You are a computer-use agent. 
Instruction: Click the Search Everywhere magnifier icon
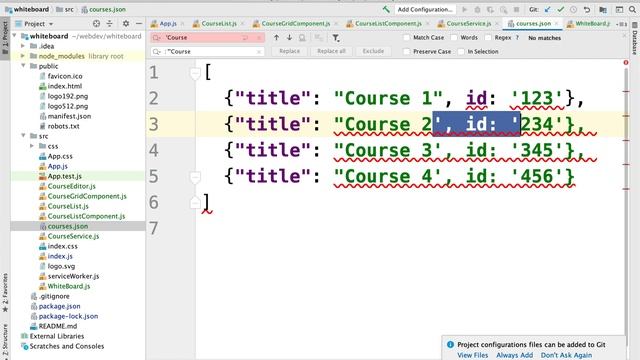click(x=632, y=9)
